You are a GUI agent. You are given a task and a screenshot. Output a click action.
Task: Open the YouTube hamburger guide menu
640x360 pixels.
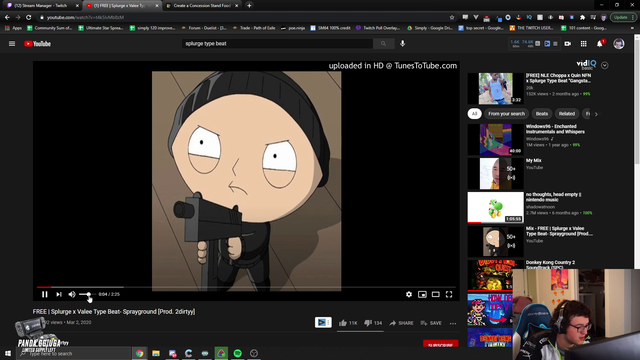click(x=12, y=44)
